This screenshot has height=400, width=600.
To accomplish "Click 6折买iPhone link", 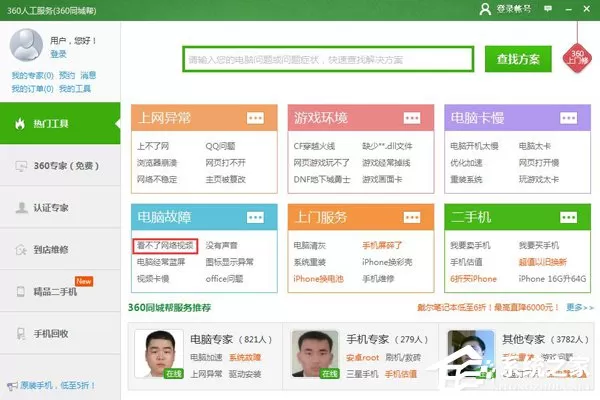I will pyautogui.click(x=473, y=279).
